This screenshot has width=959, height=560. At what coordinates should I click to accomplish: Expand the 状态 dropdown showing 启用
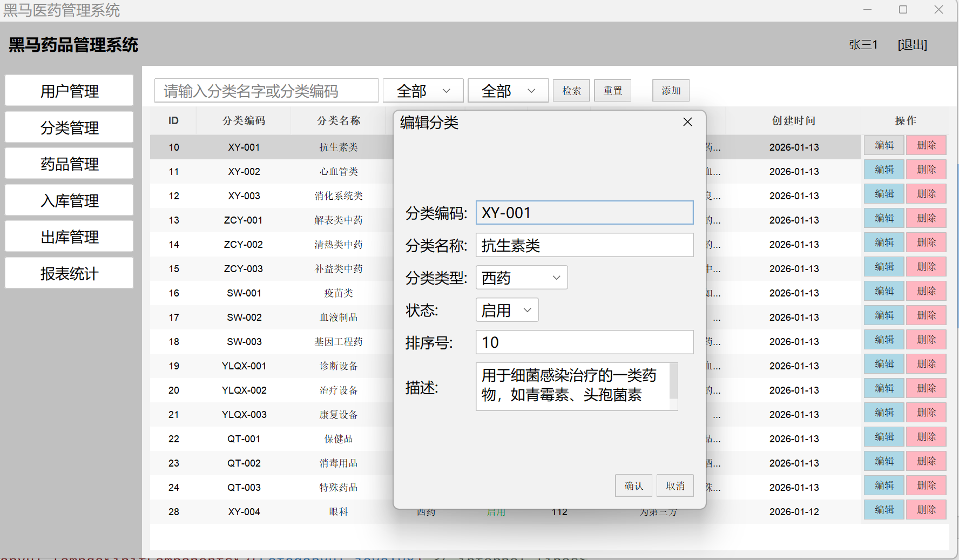(x=506, y=310)
